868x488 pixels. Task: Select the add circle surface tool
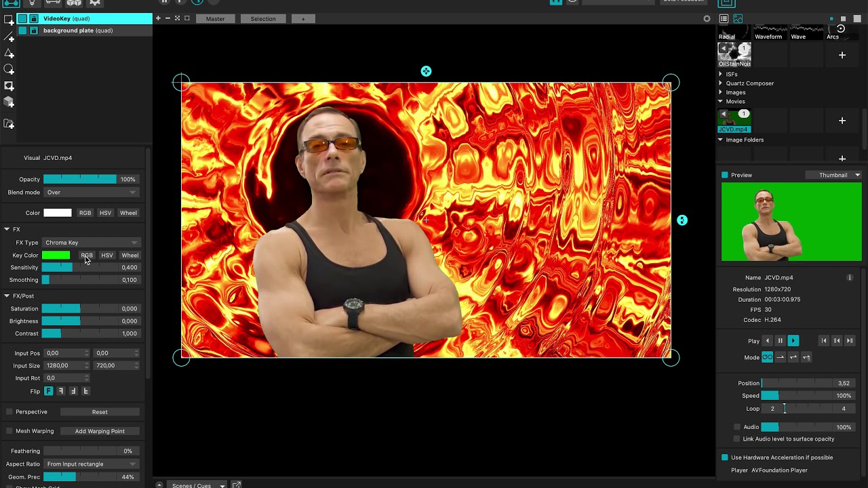pos(9,69)
